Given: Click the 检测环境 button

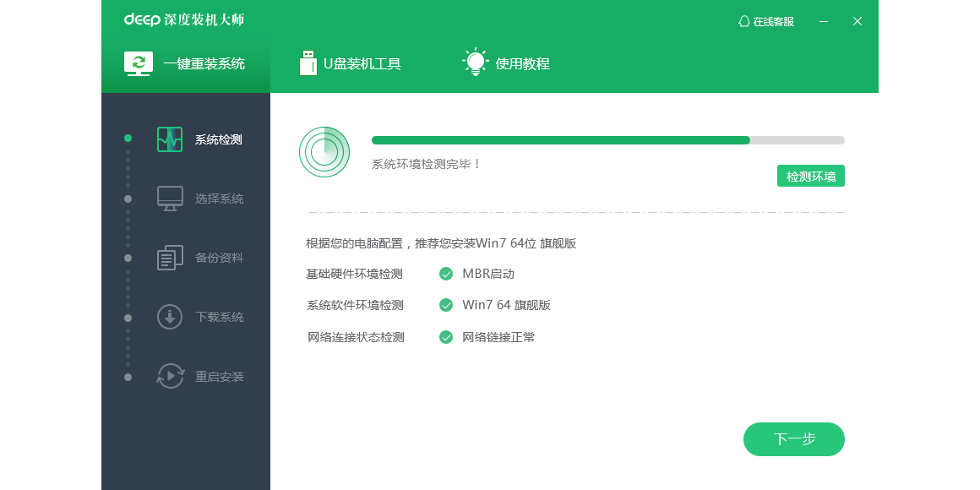Looking at the screenshot, I should click(810, 175).
